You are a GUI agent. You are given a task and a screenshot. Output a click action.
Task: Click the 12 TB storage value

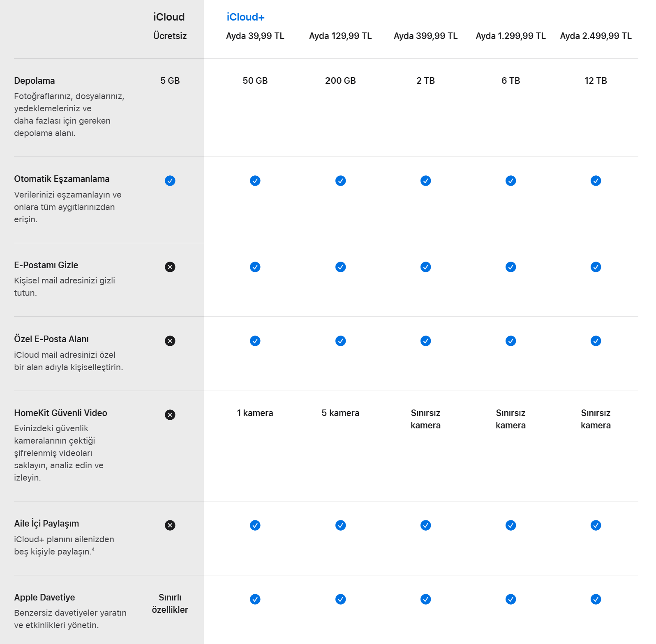pos(596,81)
